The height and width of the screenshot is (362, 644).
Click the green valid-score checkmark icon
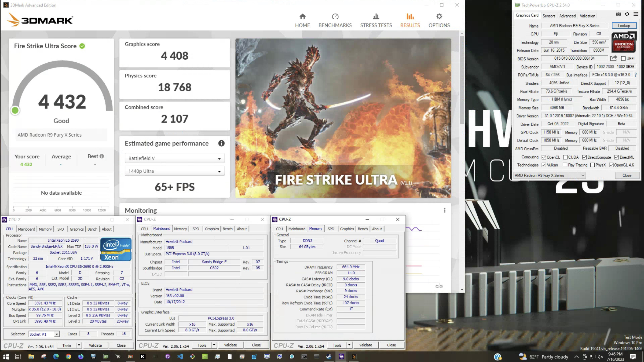pyautogui.click(x=82, y=46)
